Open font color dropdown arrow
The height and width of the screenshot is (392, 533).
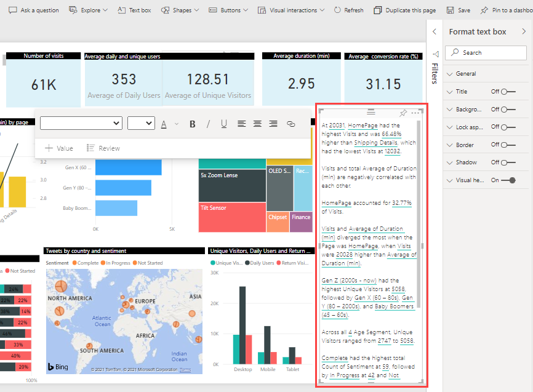tap(177, 124)
